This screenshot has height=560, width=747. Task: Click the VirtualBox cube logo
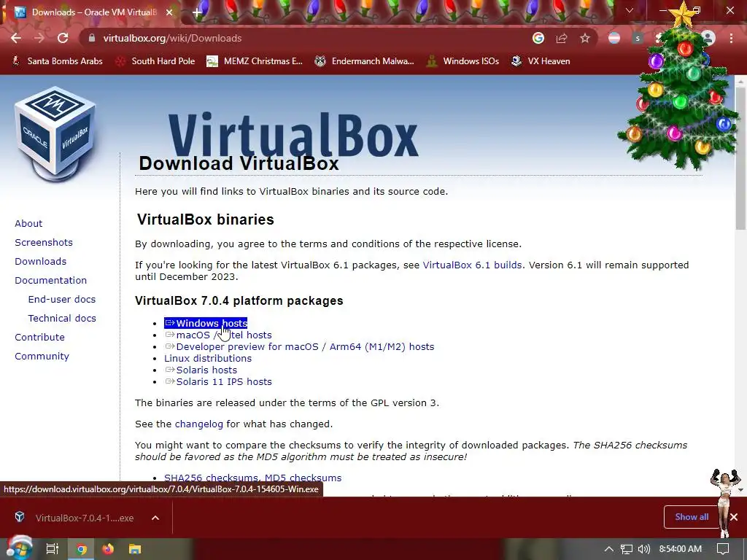55,134
